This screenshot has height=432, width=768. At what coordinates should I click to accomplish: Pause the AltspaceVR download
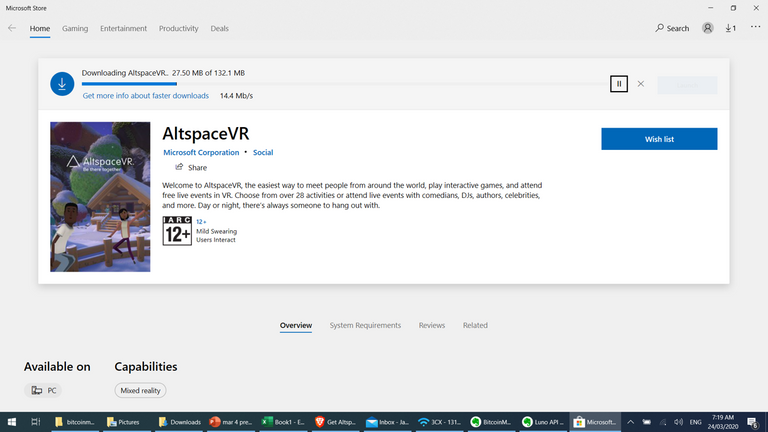tap(619, 84)
